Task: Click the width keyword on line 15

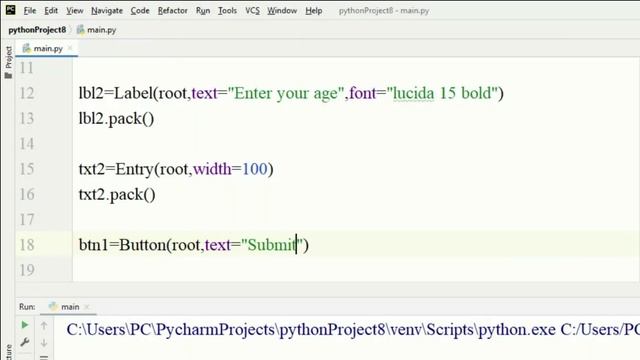Action: tap(212, 169)
